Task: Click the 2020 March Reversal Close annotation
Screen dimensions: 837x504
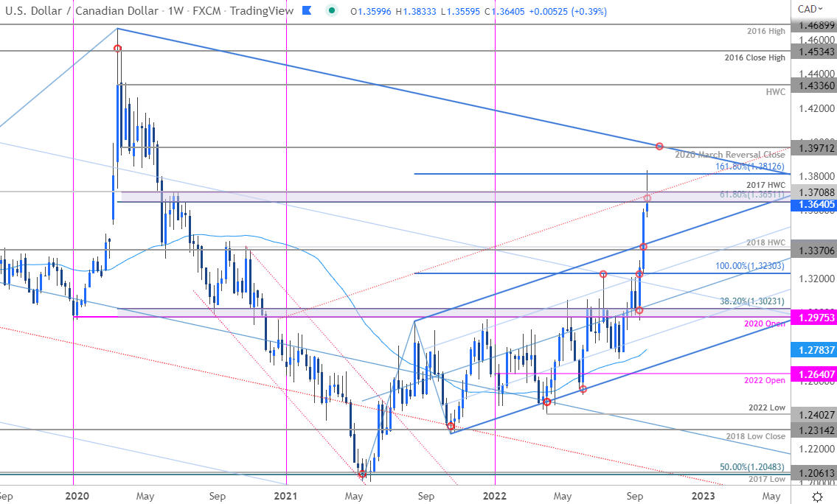Action: 730,154
